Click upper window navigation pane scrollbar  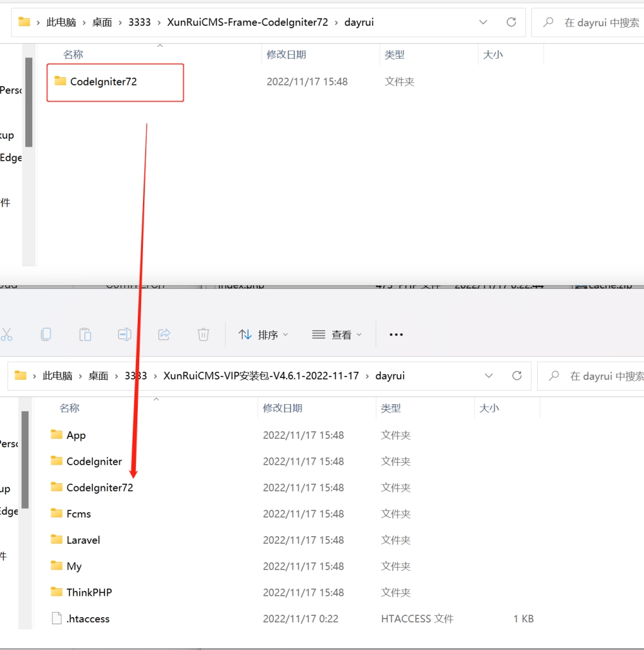(28, 102)
